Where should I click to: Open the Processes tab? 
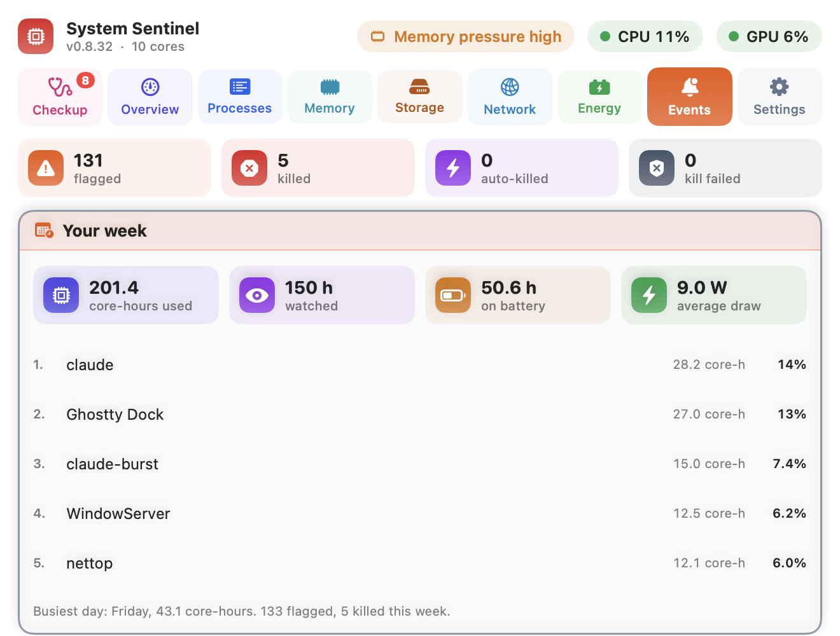pyautogui.click(x=240, y=97)
